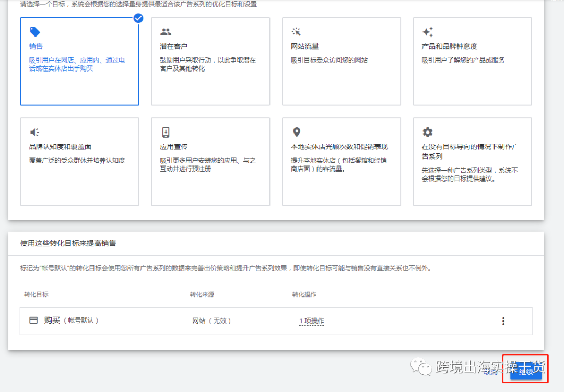
Task: Select the 应用宣传 campaign objective
Action: pos(210,161)
